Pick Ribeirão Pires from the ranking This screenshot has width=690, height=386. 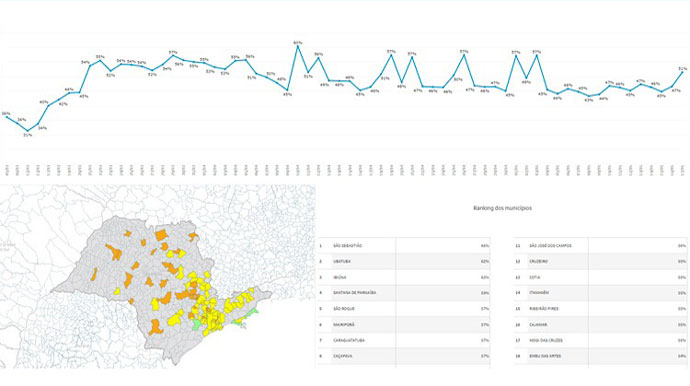pos(600,309)
